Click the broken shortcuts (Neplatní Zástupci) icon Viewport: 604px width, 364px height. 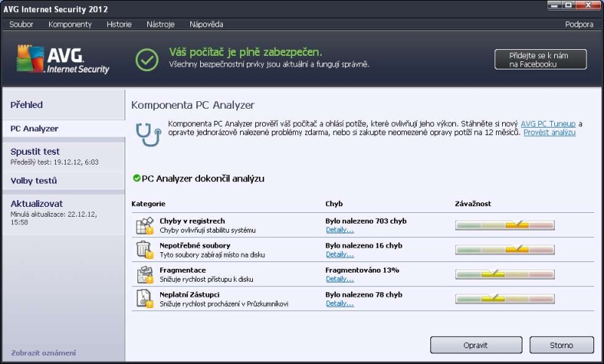click(x=144, y=298)
